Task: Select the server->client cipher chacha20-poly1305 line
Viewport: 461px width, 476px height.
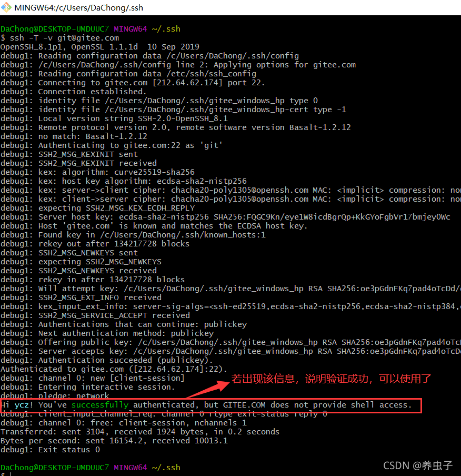Action: [x=230, y=190]
